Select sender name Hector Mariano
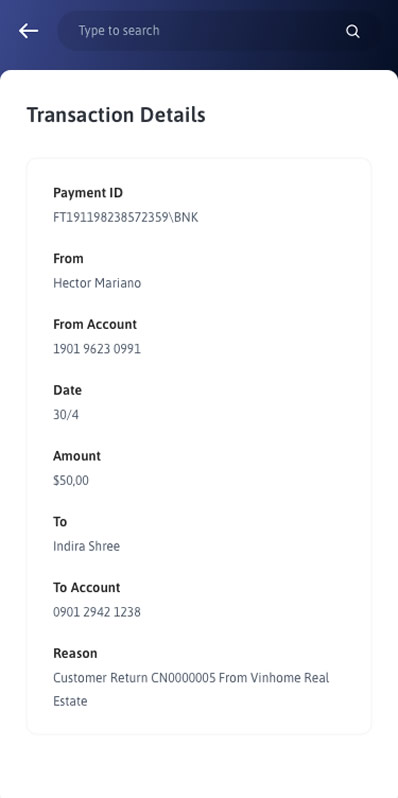Image resolution: width=398 pixels, height=798 pixels. 97,283
